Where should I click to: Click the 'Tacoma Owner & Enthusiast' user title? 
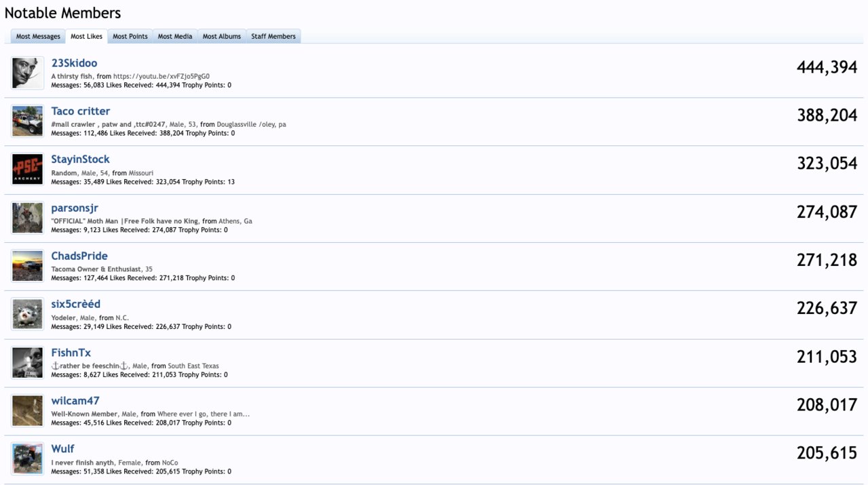point(96,270)
